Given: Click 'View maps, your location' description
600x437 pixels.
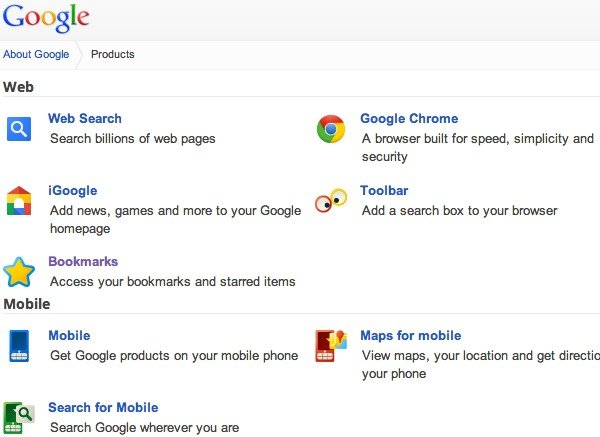Looking at the screenshot, I should [481, 364].
